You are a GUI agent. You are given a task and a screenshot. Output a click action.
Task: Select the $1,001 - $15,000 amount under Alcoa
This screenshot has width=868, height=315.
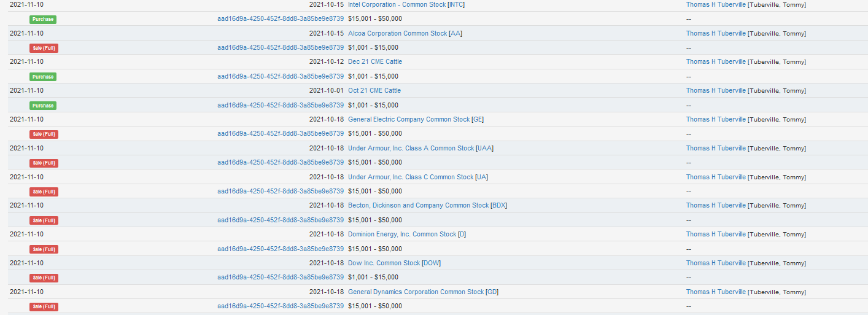pyautogui.click(x=373, y=47)
